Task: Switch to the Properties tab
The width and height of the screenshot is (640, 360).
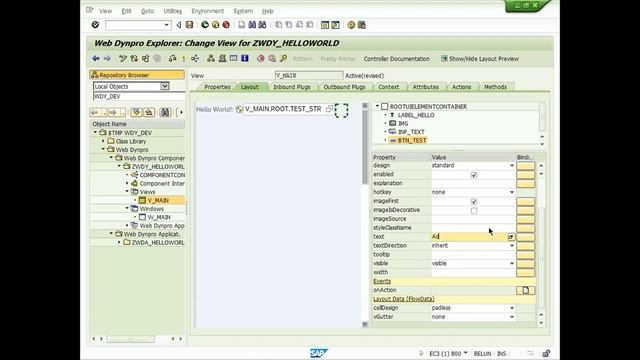Action: click(x=217, y=87)
